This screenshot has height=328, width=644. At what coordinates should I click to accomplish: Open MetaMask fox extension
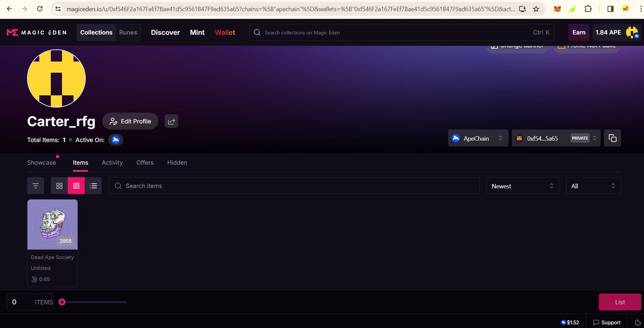(x=558, y=9)
